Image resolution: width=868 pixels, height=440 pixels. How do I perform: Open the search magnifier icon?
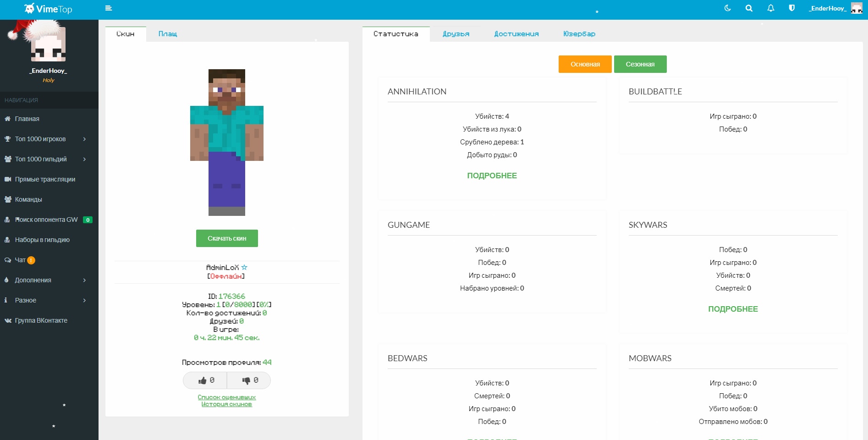click(749, 8)
